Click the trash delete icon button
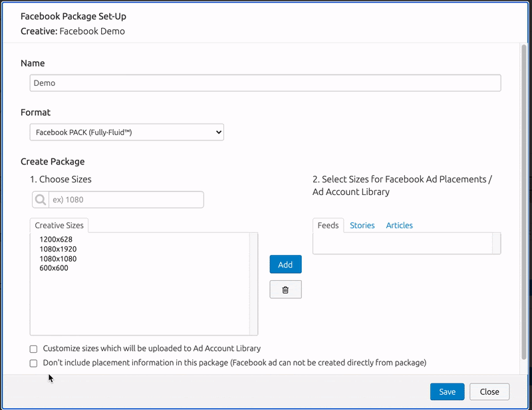Viewport: 532px width, 410px height. pos(285,290)
